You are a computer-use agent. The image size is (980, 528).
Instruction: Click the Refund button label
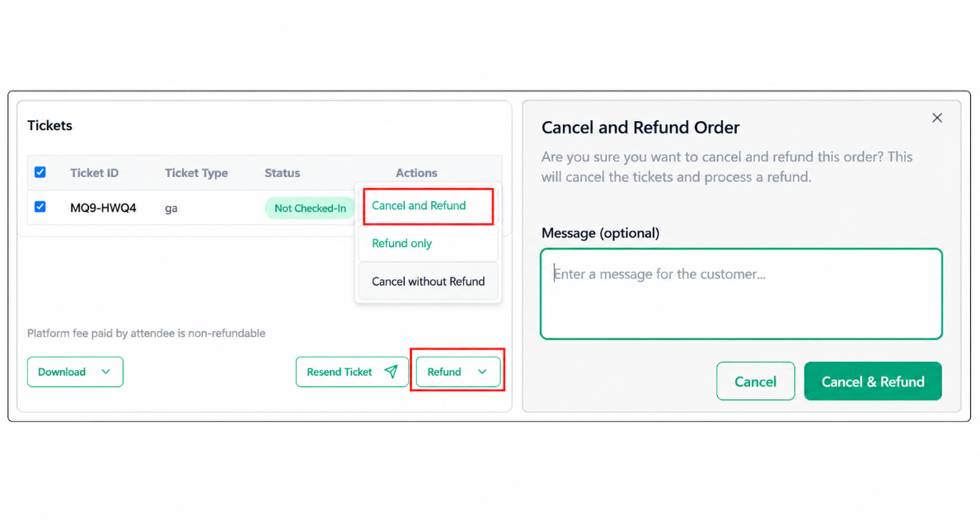(444, 371)
